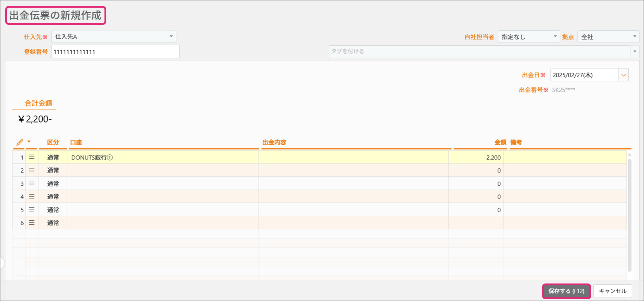Click the row 6 hamburger menu icon
The height and width of the screenshot is (301, 644).
tap(32, 223)
